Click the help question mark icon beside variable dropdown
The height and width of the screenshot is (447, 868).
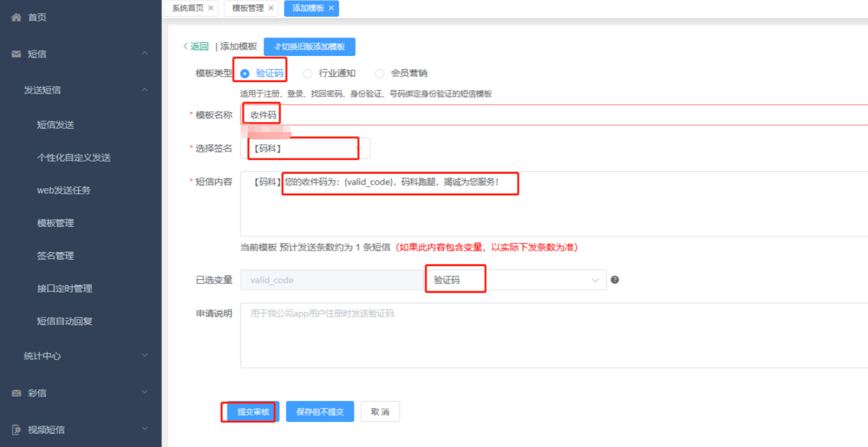coord(615,280)
